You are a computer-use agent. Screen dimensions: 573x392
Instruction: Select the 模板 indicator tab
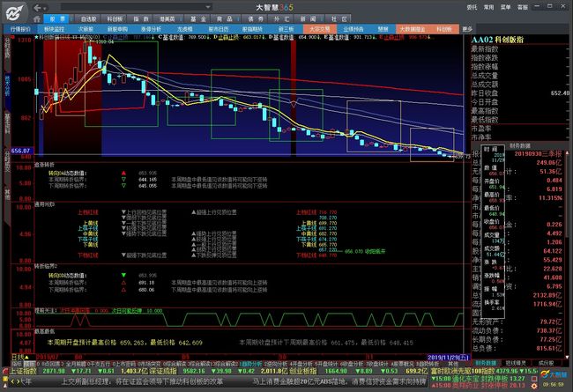29,364
